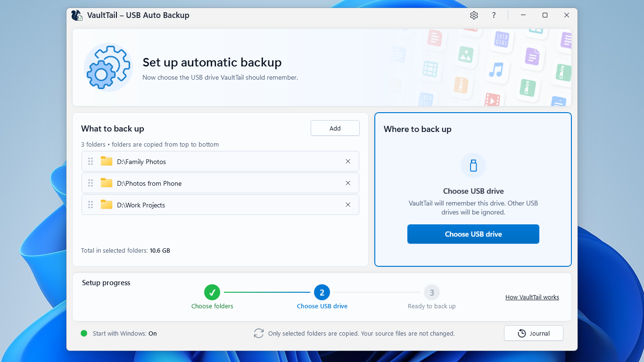Grab the drag handle for D:\Work Projects
This screenshot has width=644, height=362.
(91, 205)
